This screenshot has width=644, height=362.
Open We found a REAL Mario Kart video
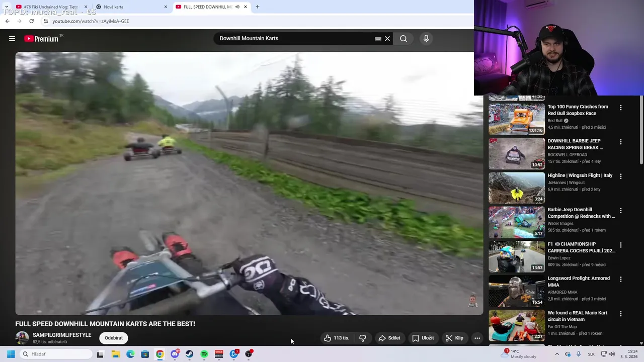coord(577,316)
